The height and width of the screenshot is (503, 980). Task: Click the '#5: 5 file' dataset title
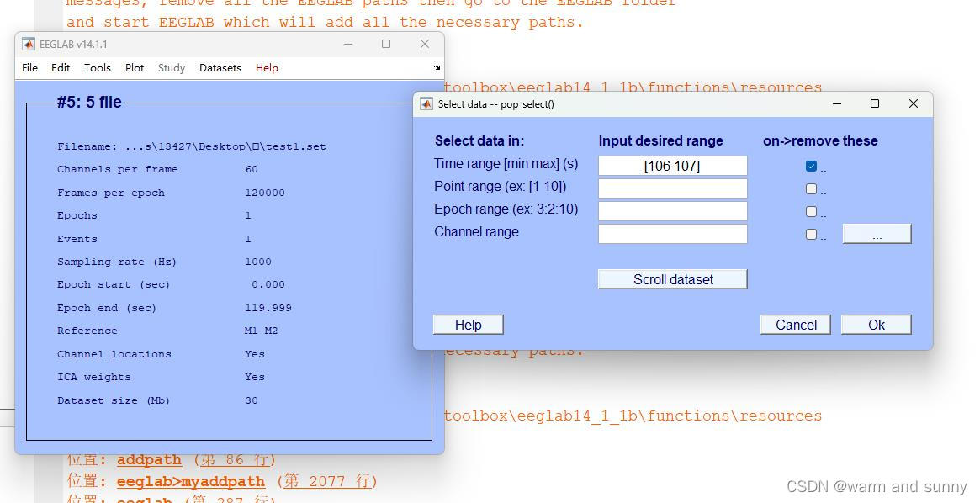point(89,103)
